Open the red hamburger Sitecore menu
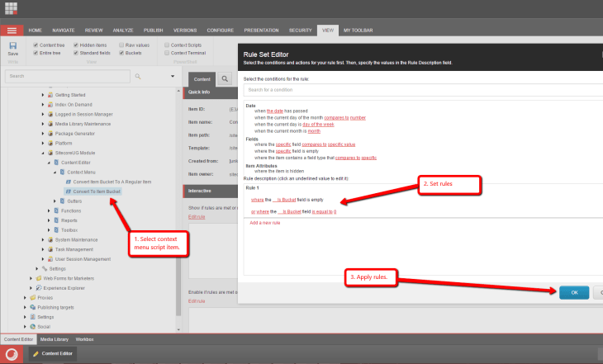603x364 pixels. pos(12,30)
